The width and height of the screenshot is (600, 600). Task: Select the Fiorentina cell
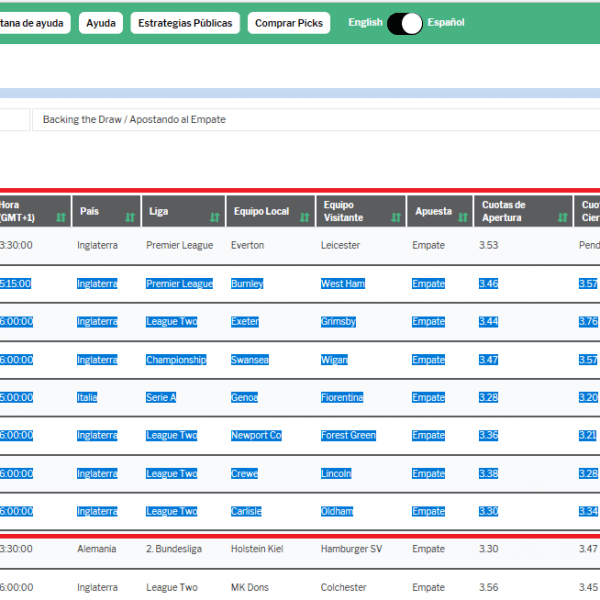pyautogui.click(x=342, y=398)
